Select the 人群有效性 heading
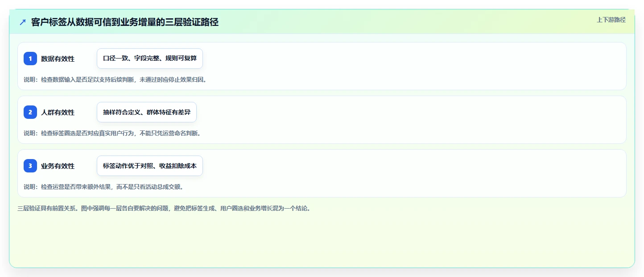This screenshot has height=277, width=644. point(58,112)
